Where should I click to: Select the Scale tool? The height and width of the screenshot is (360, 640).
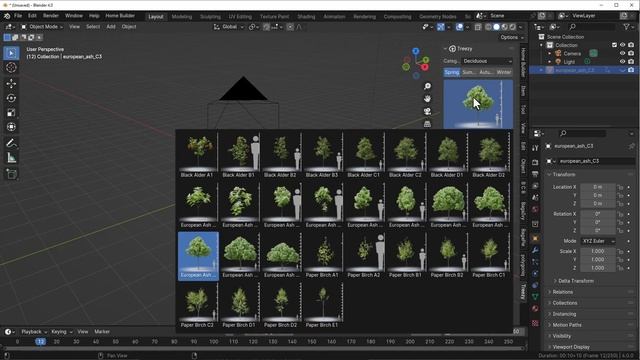tap(11, 113)
